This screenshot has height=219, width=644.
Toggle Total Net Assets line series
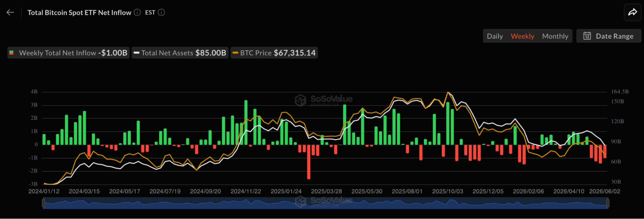click(180, 53)
